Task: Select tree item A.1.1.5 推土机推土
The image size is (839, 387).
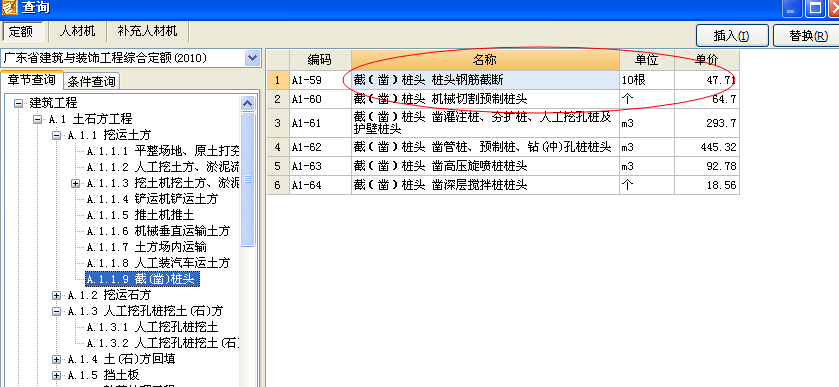Action: pos(140,215)
